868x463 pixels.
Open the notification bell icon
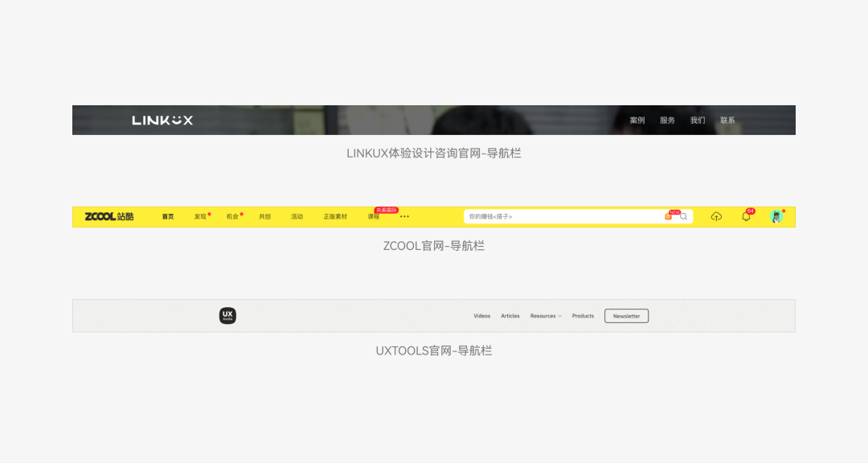click(x=746, y=216)
